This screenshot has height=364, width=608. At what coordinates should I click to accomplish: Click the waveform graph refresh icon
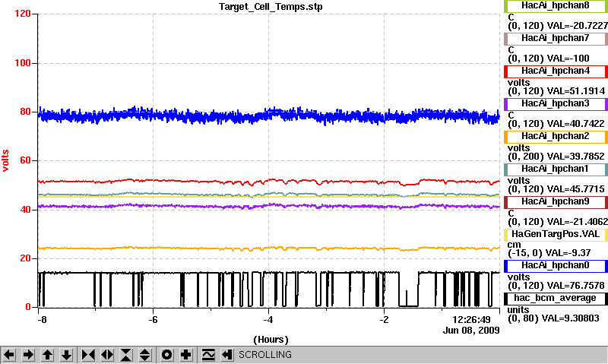[208, 355]
